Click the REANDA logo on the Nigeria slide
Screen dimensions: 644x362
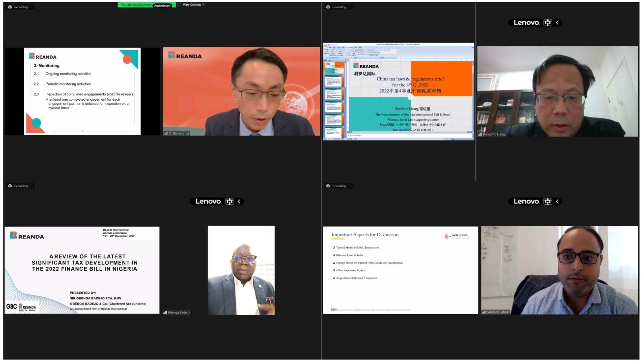point(27,236)
